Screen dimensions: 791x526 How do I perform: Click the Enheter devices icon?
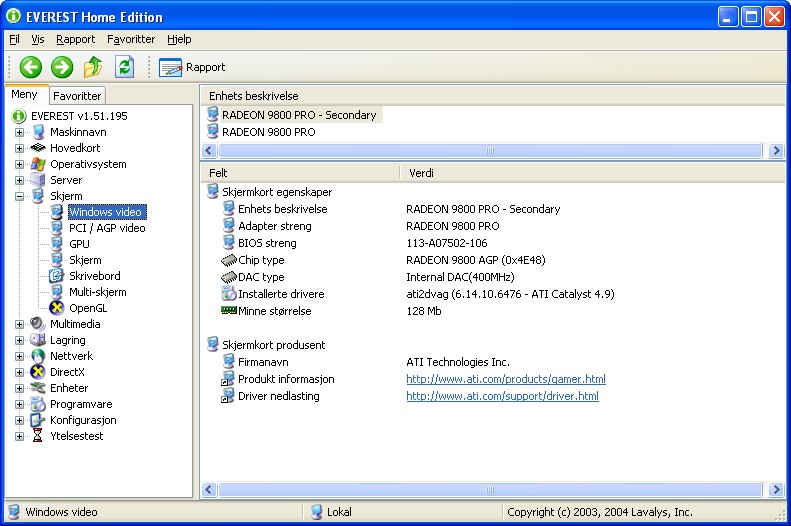[x=38, y=388]
